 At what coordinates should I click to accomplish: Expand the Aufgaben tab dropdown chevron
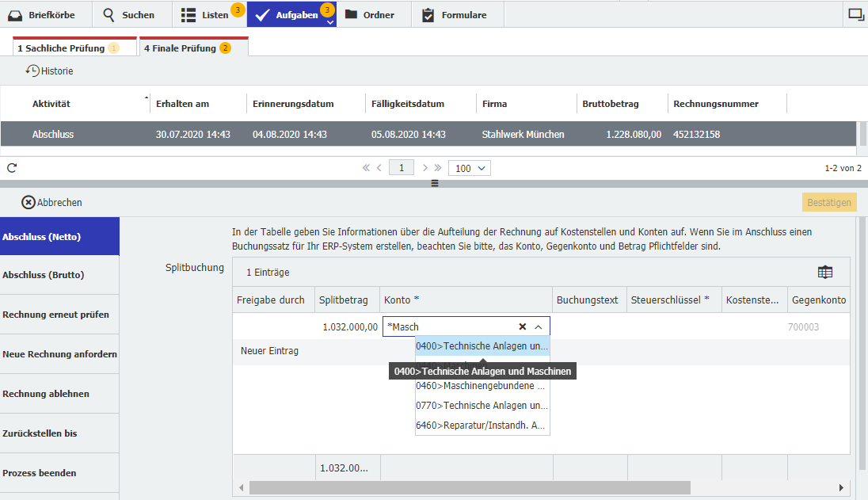pyautogui.click(x=329, y=22)
